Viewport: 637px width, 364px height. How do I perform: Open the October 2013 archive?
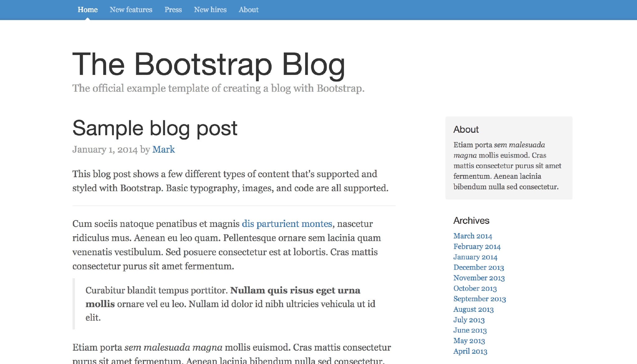(475, 288)
